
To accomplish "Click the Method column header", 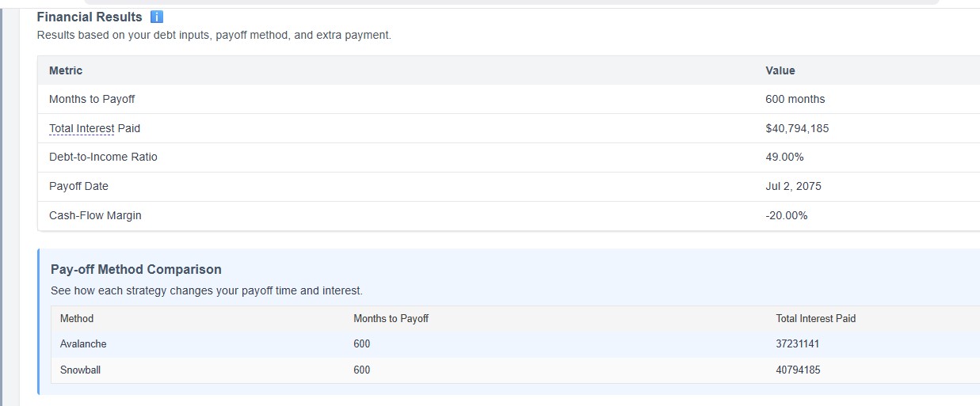I will pos(77,318).
